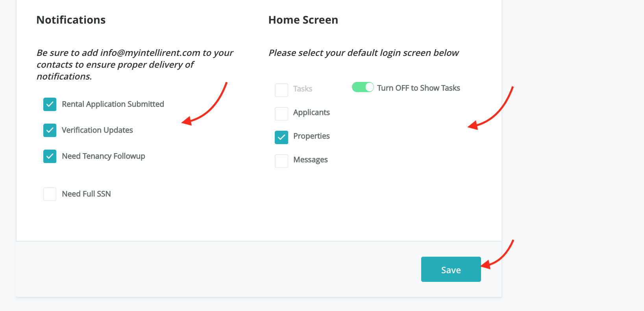Switch off the green Show Tasks toggle
Screen dimensions: 644x311
pos(363,87)
